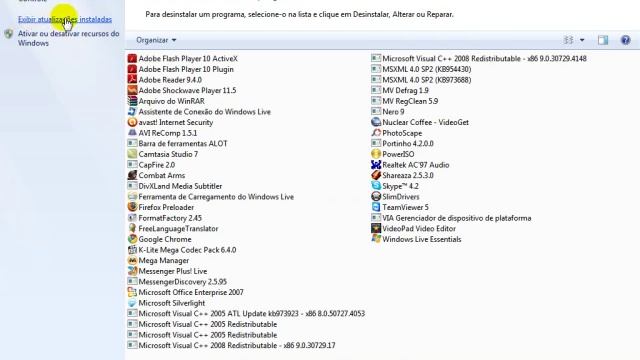Click the Arquivo do WinRAR icon

[132, 101]
